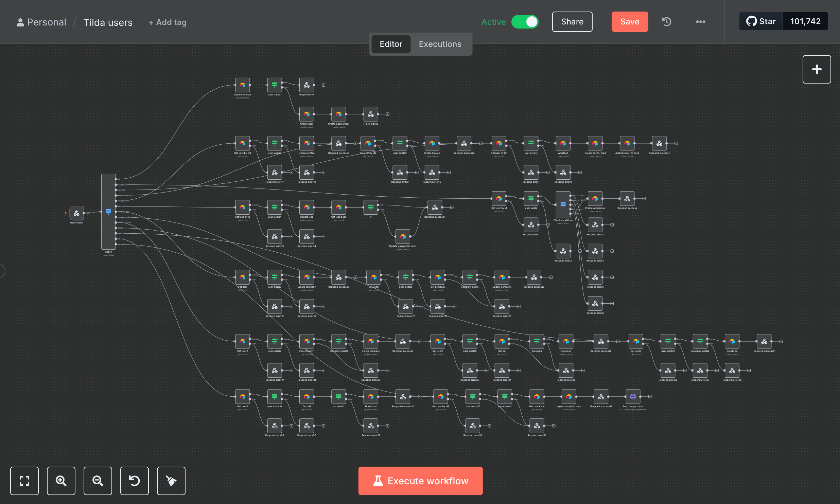Click the add node plus button
Screen dimensions: 840x504
pyautogui.click(x=817, y=69)
